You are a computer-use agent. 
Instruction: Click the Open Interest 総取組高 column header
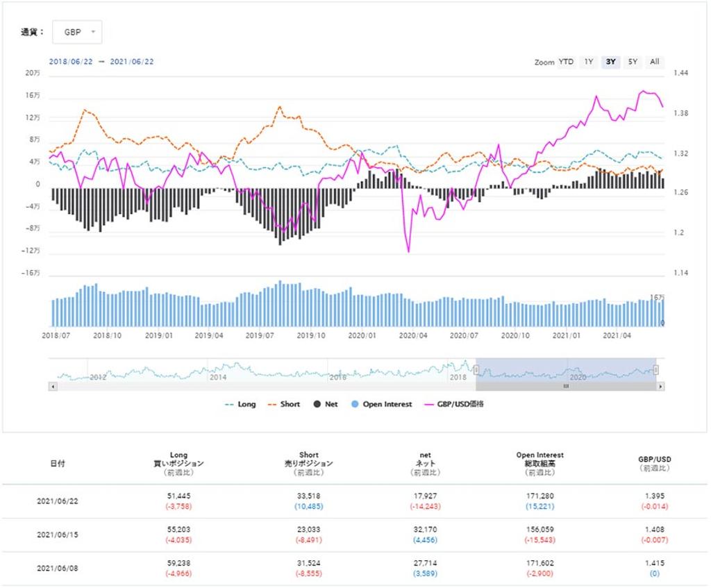[x=540, y=463]
